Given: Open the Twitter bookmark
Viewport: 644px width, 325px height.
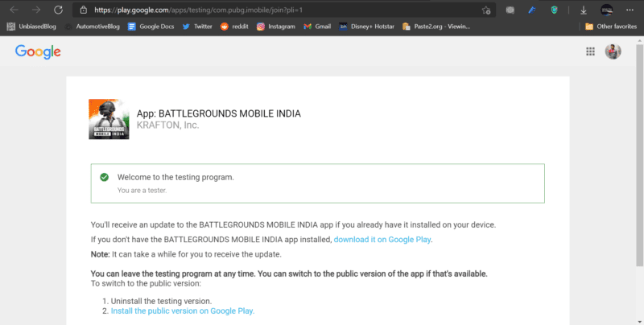Looking at the screenshot, I should coord(197,27).
